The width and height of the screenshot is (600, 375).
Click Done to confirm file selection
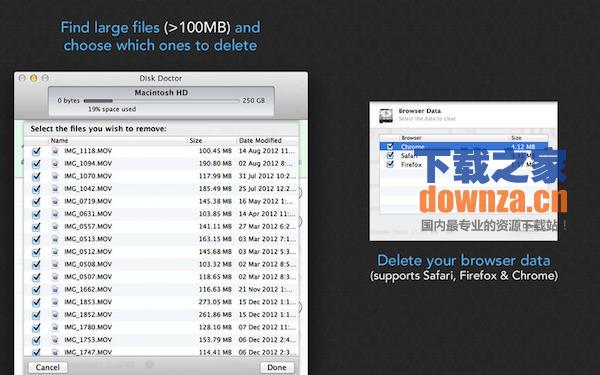point(277,367)
